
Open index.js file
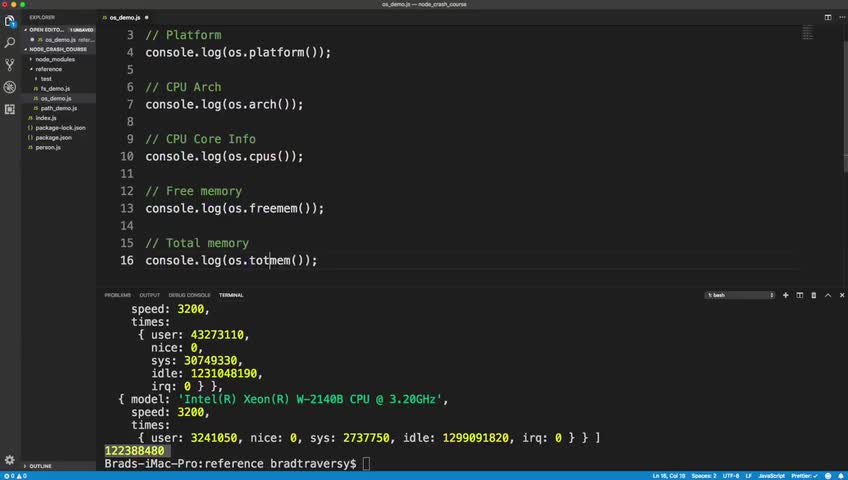[x=46, y=118]
